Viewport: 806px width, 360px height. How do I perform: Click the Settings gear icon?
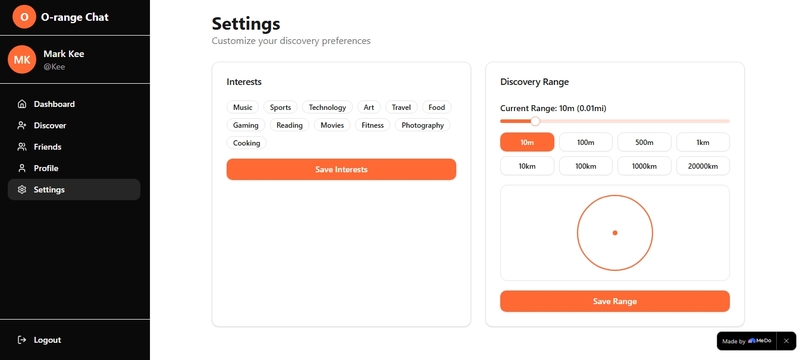point(22,190)
